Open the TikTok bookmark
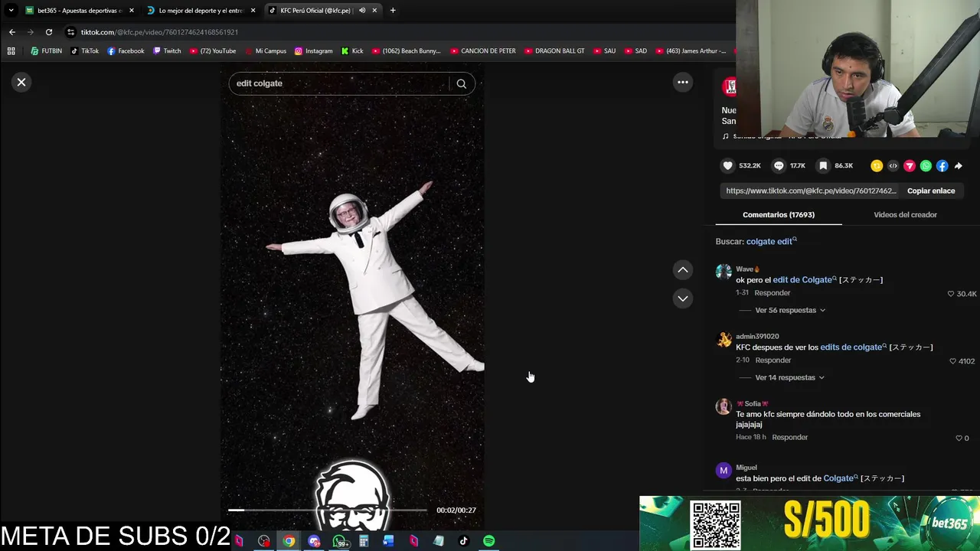 (84, 51)
